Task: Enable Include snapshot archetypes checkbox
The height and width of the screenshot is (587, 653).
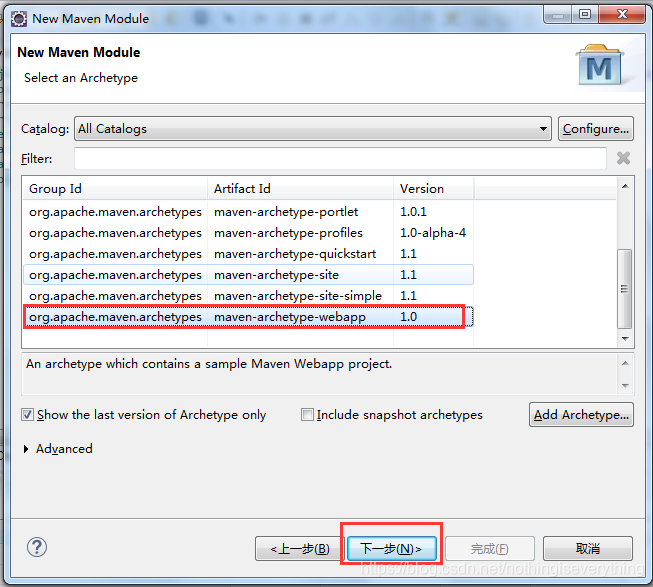Action: (307, 415)
